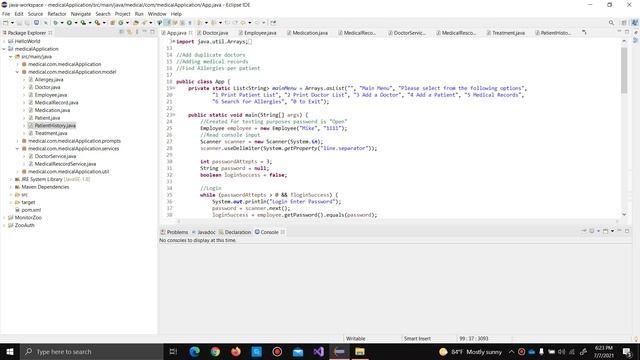Open the Javadoc tab
Viewport: 640px width, 360px height.
pyautogui.click(x=204, y=232)
